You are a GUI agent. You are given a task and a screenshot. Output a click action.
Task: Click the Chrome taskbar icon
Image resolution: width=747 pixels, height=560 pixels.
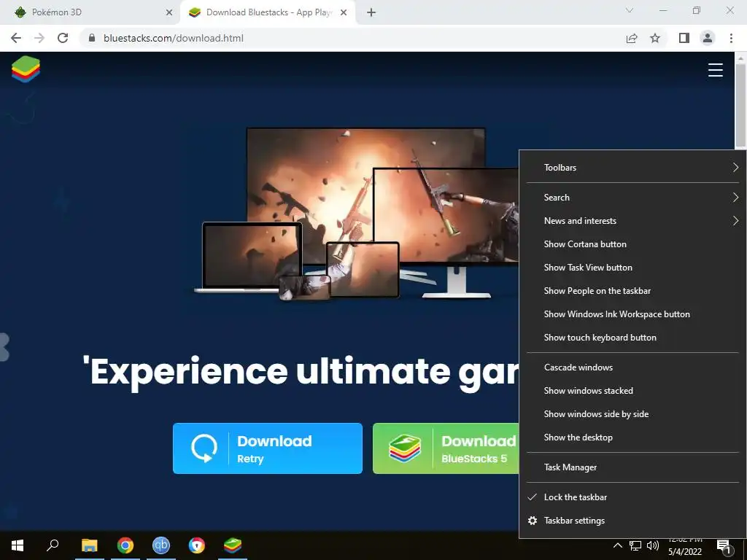[x=125, y=545]
